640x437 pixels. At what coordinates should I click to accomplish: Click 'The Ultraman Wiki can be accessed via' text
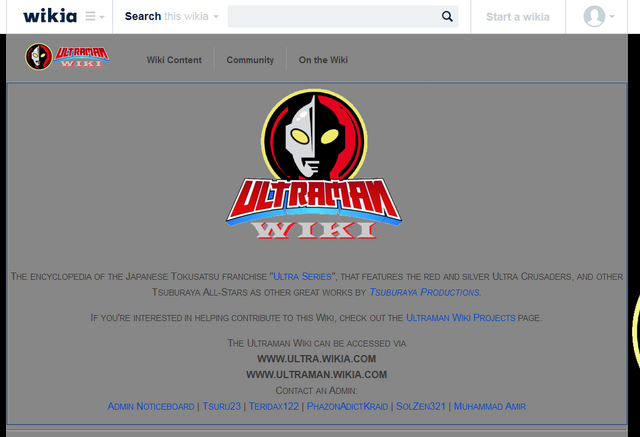tap(317, 343)
